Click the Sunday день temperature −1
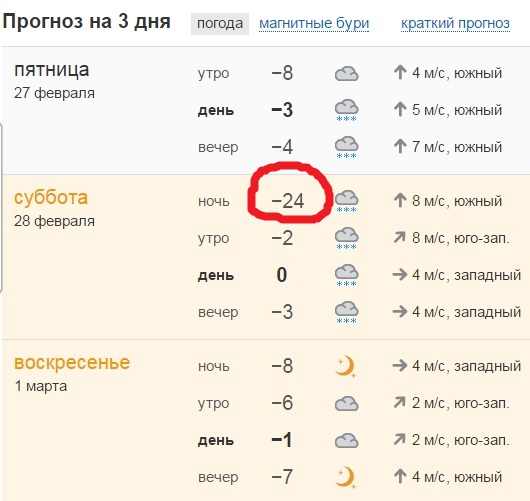 (x=282, y=440)
